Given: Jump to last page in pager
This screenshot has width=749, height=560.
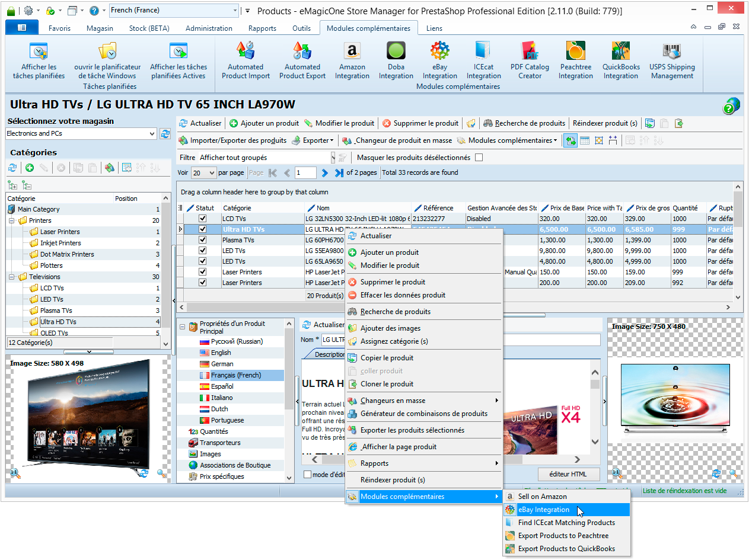Looking at the screenshot, I should [339, 173].
